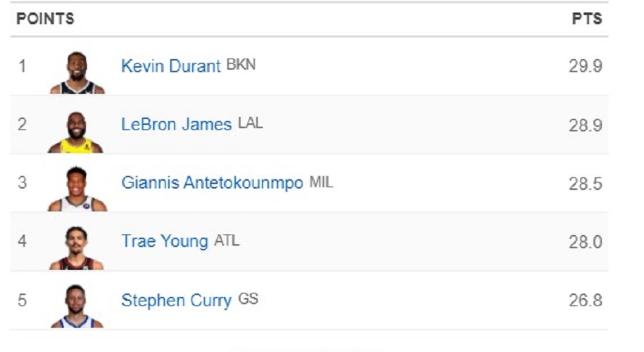This screenshot has width=644, height=352.
Task: Click the 26.8 points value
Action: [586, 300]
